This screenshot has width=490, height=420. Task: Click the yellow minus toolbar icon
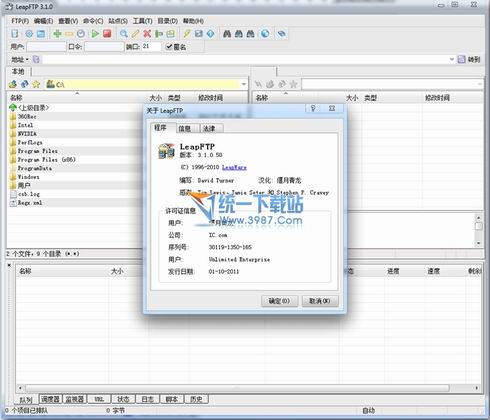pyautogui.click(x=69, y=34)
